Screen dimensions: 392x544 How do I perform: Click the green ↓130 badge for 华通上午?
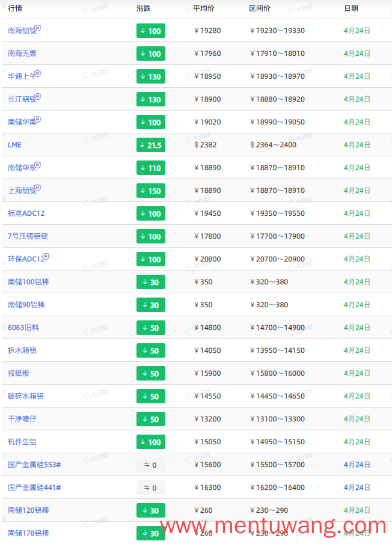(x=150, y=77)
